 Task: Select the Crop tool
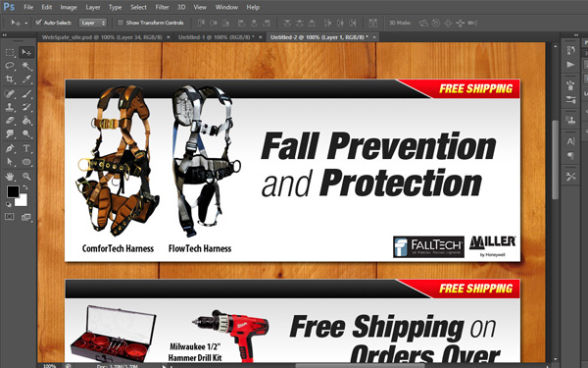pos(10,79)
